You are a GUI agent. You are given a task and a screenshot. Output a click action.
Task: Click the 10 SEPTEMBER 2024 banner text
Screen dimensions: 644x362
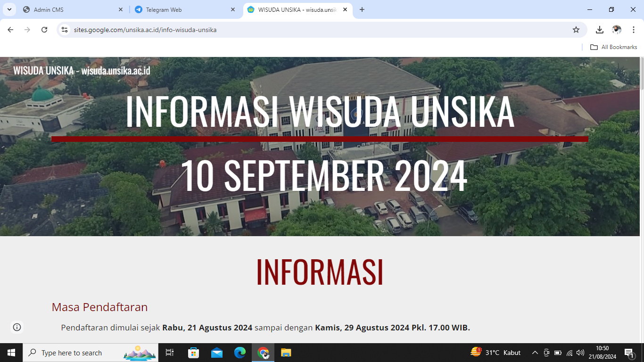323,176
